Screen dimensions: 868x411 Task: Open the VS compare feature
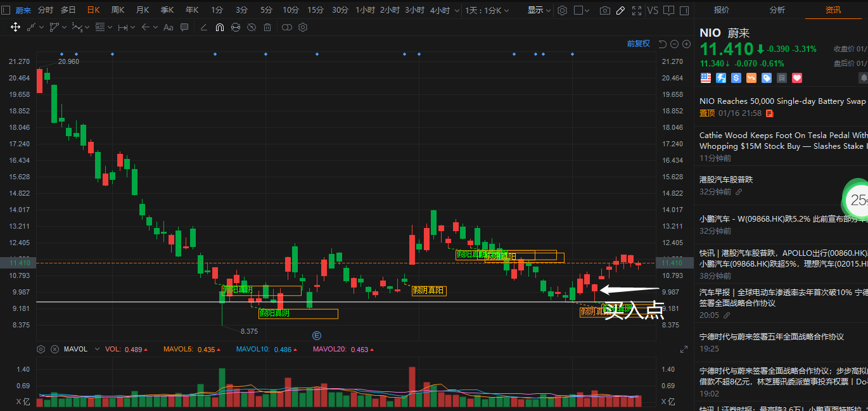pyautogui.click(x=653, y=10)
